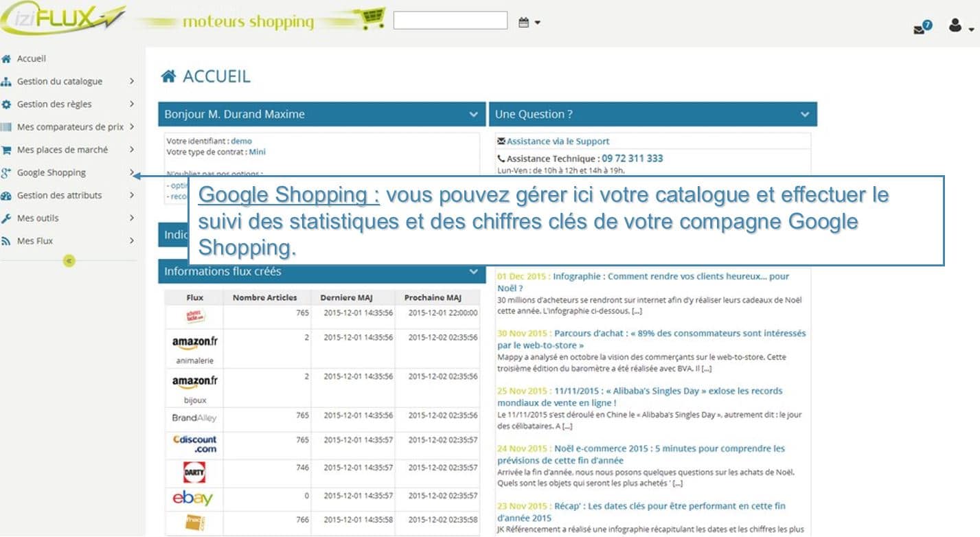Click the cart icon for Mes places de marché
The image size is (980, 537).
(x=6, y=150)
